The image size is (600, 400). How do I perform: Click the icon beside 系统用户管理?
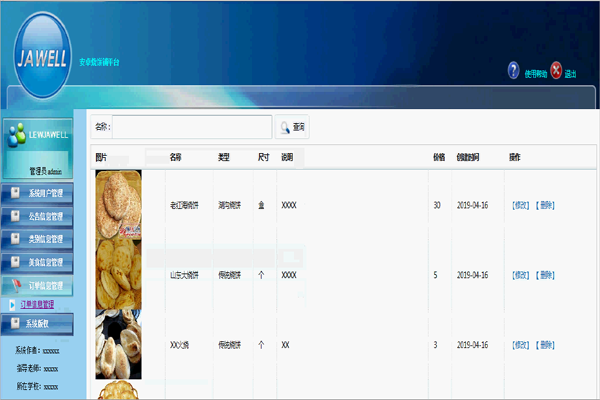15,193
